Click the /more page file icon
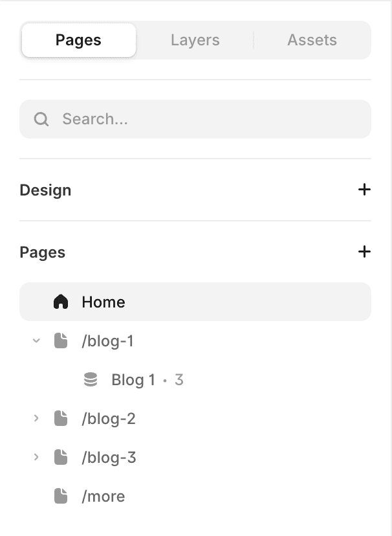This screenshot has width=392, height=536. pyautogui.click(x=61, y=496)
